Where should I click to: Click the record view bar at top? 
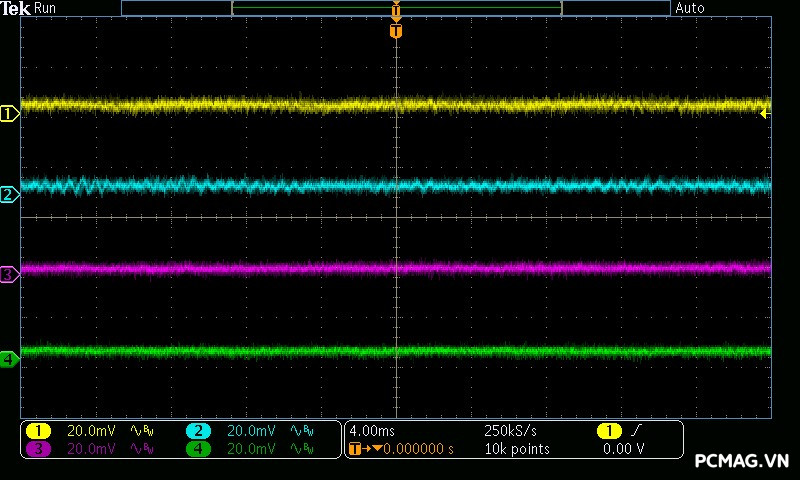[396, 8]
